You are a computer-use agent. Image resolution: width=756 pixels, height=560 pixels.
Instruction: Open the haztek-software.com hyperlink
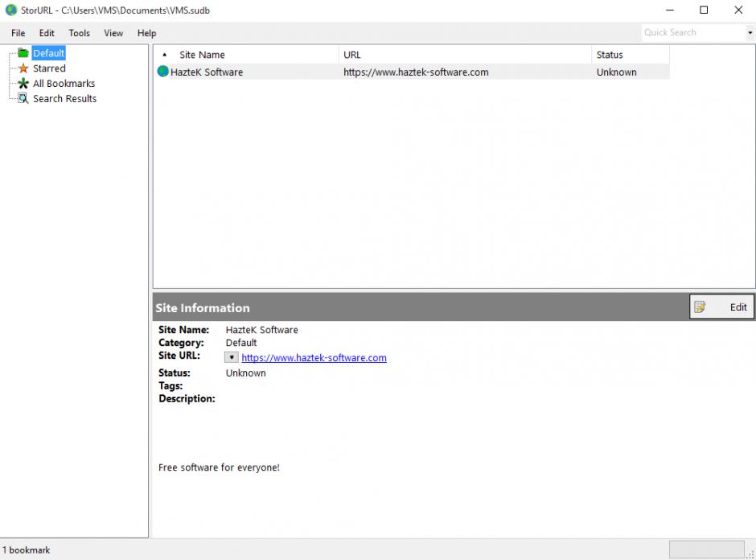(314, 358)
